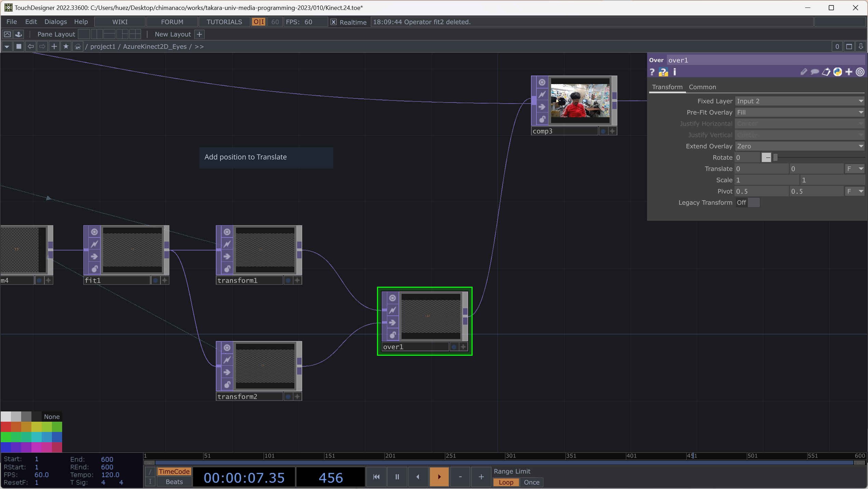The width and height of the screenshot is (868, 489).
Task: Toggle the Realtime checkbox
Action: [x=334, y=22]
